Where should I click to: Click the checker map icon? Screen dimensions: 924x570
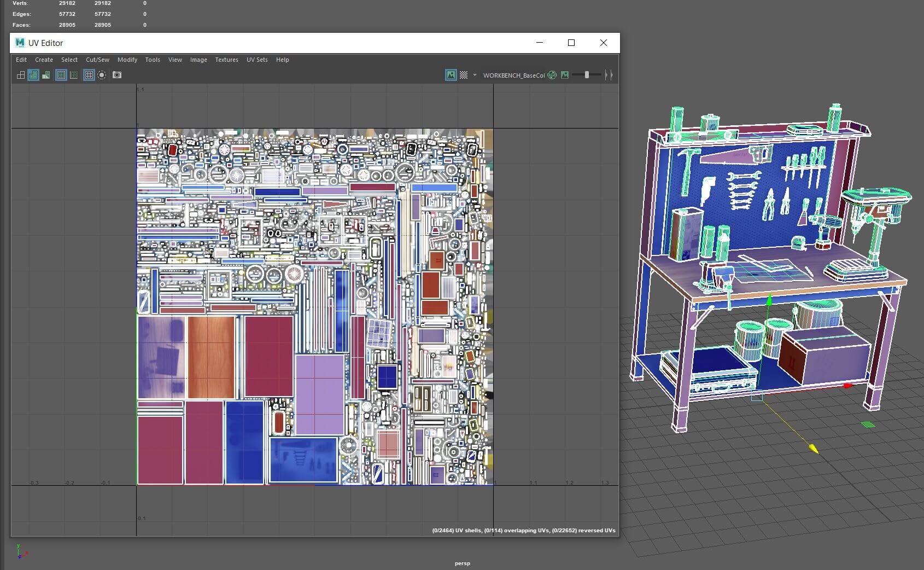[x=464, y=75]
